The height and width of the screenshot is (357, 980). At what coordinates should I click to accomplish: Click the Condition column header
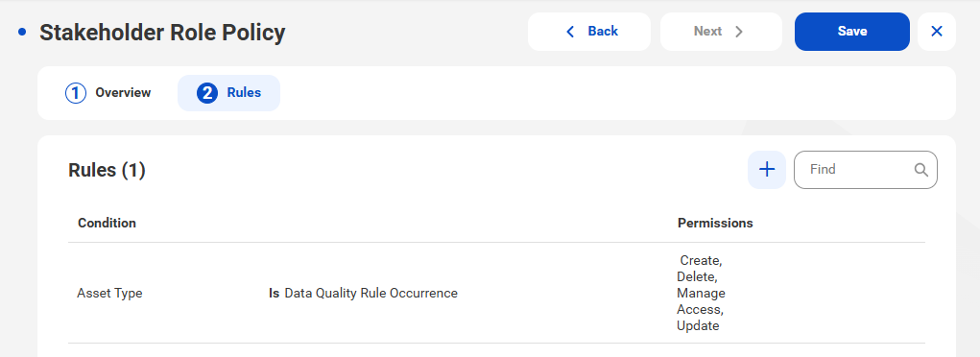point(107,224)
